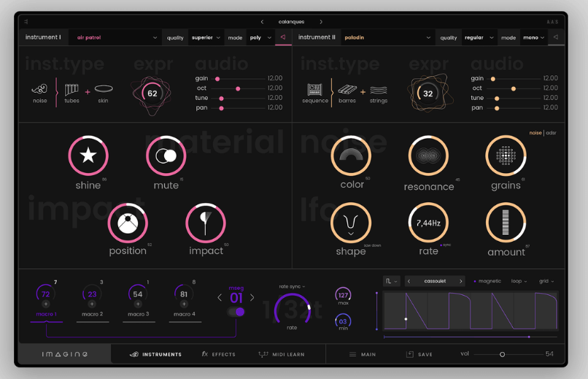Select the sequence icon in instrument II
The height and width of the screenshot is (379, 588).
coord(315,90)
